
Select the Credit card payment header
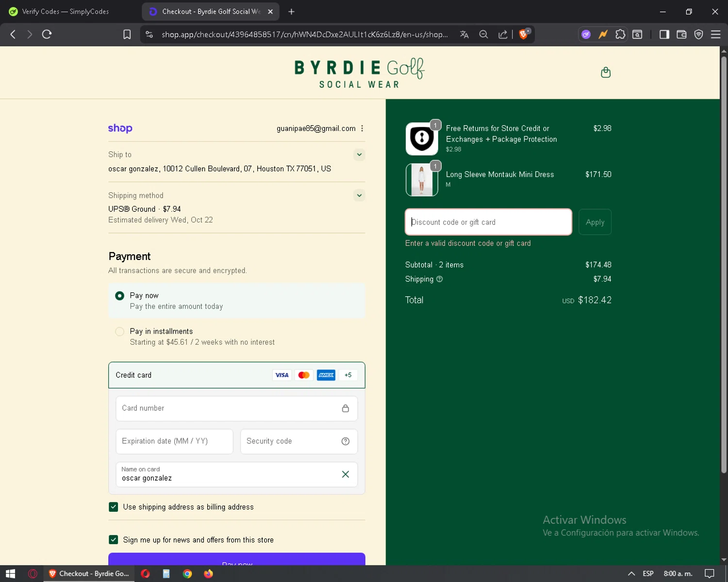(x=237, y=375)
